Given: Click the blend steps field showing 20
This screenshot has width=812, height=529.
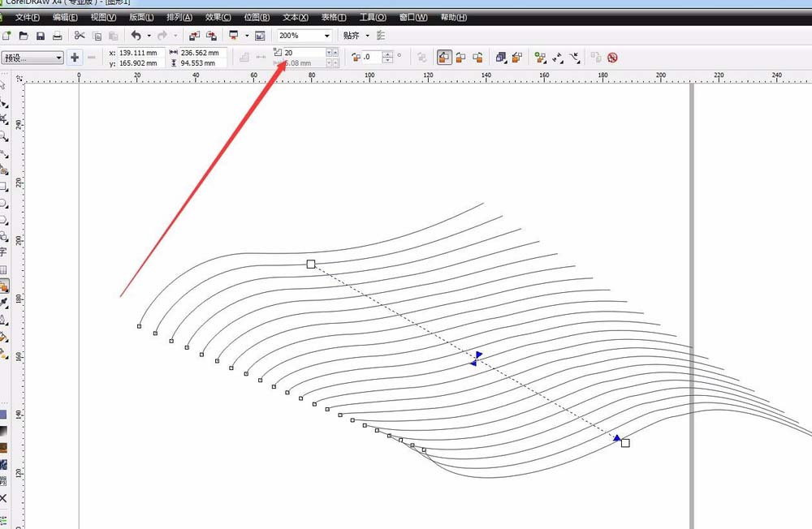Looking at the screenshot, I should point(304,52).
